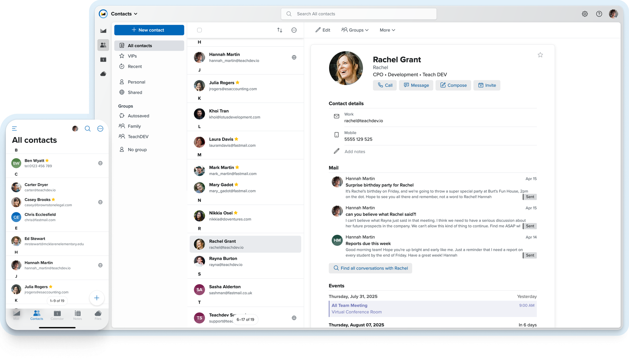Open the Calendar icon in the sidebar
629x364 pixels.
click(103, 59)
